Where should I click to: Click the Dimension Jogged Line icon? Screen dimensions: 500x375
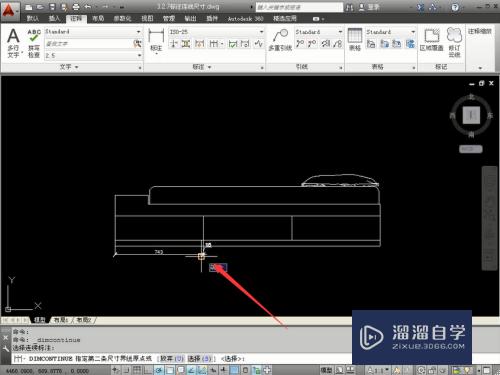tap(258, 44)
